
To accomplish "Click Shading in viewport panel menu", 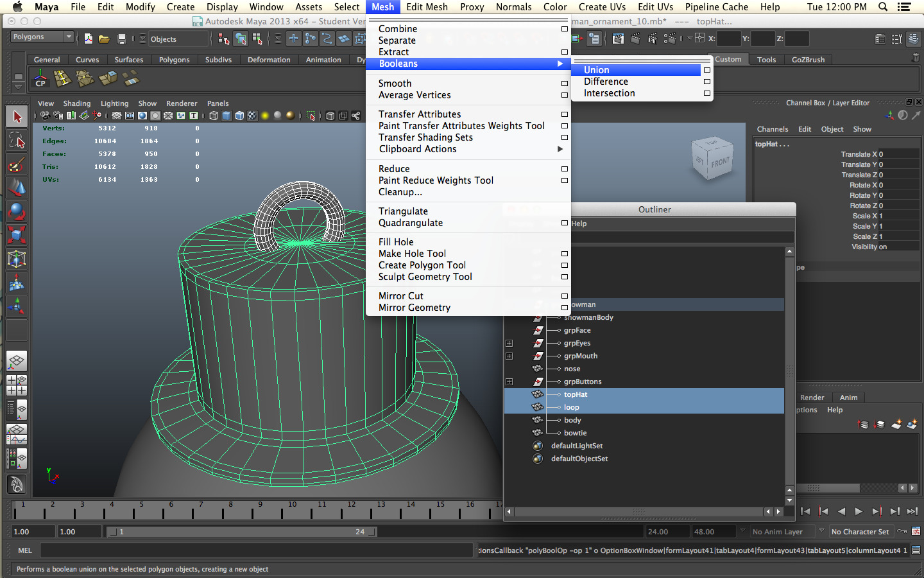I will pos(76,103).
